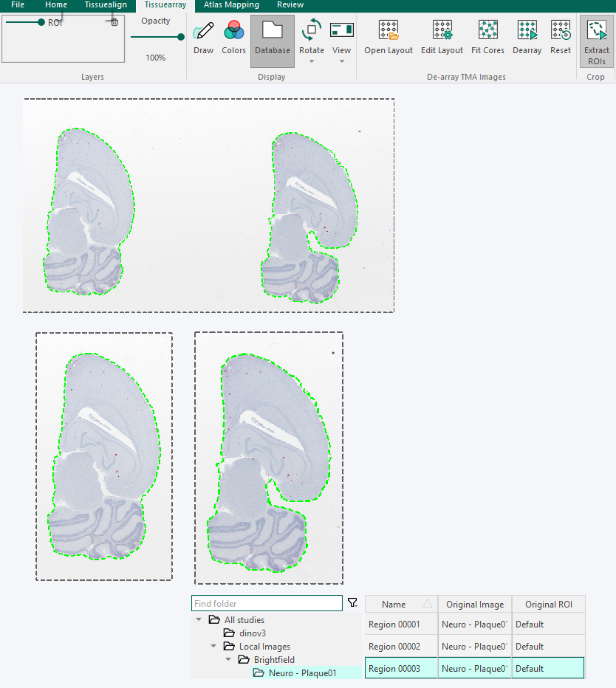Click the Find folder search field

tap(267, 603)
